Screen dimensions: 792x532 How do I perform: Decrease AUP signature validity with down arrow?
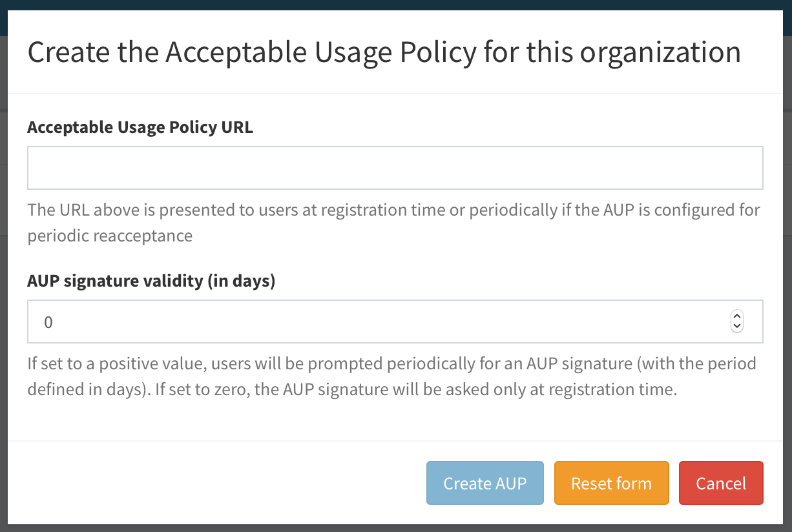[x=736, y=326]
